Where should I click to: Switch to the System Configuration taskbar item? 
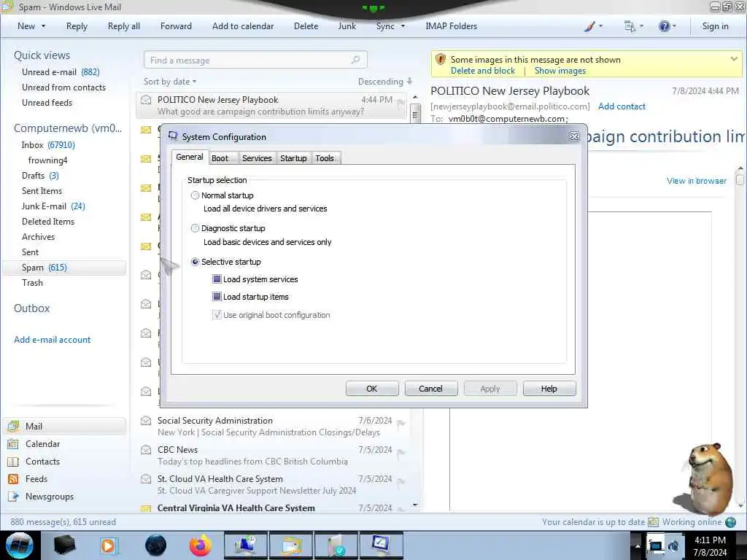click(381, 545)
